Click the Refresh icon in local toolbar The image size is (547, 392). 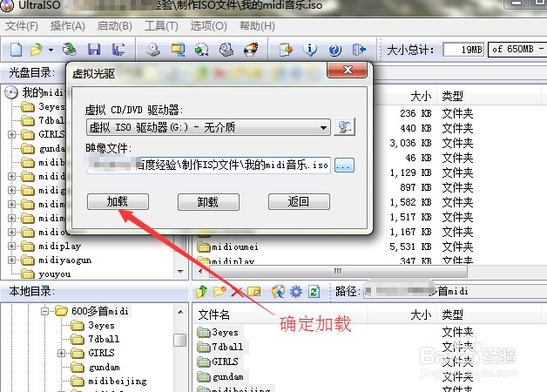point(314,292)
